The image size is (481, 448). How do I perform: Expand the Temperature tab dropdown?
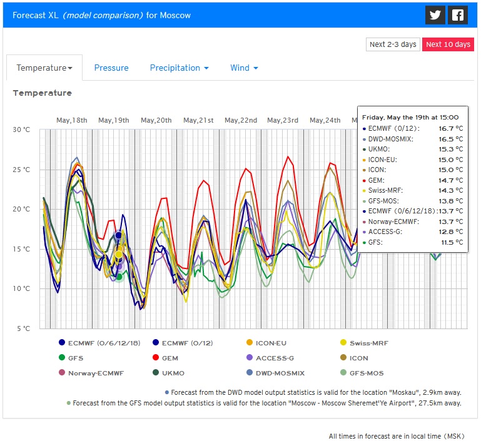pyautogui.click(x=44, y=68)
